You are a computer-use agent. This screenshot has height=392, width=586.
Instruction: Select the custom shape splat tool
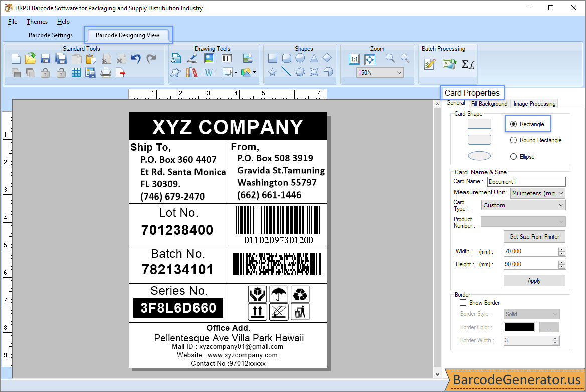click(x=175, y=72)
